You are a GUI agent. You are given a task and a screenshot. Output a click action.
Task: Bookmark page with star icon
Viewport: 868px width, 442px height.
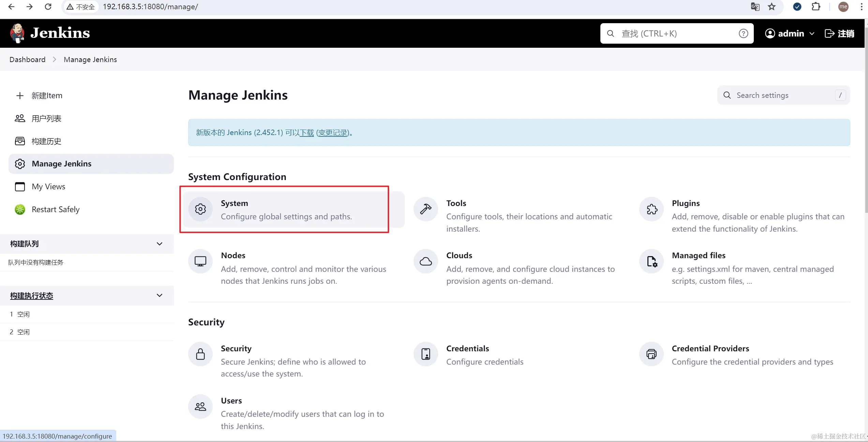[772, 7]
